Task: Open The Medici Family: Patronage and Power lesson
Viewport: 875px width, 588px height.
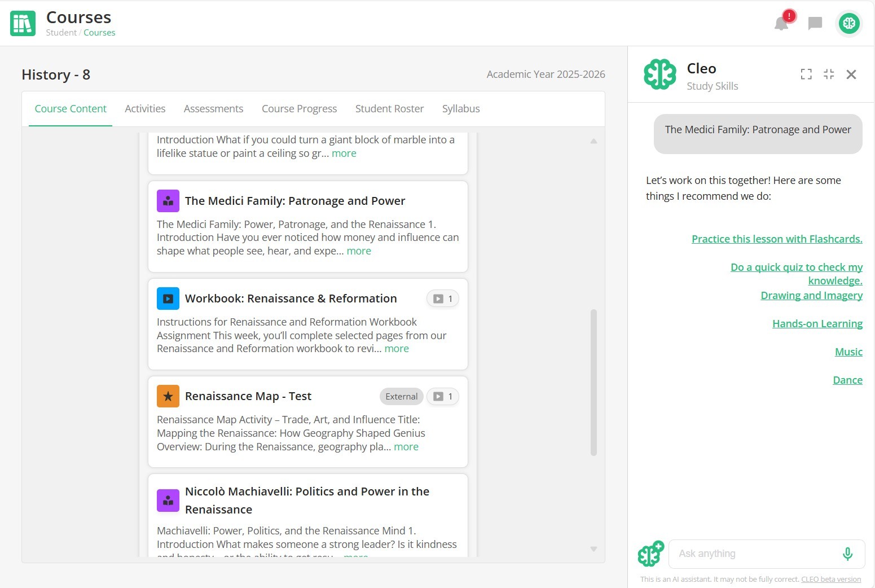Action: [295, 201]
